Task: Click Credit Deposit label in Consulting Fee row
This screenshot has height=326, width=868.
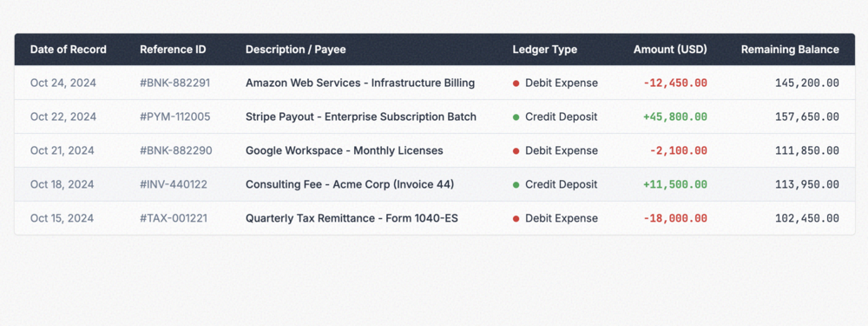Action: coord(562,184)
